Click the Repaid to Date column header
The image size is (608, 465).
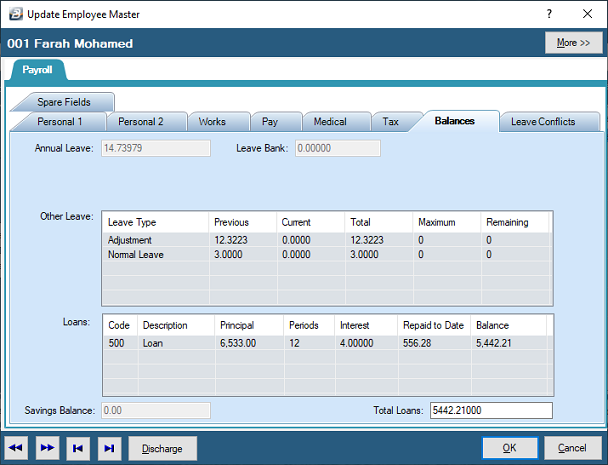pyautogui.click(x=434, y=325)
